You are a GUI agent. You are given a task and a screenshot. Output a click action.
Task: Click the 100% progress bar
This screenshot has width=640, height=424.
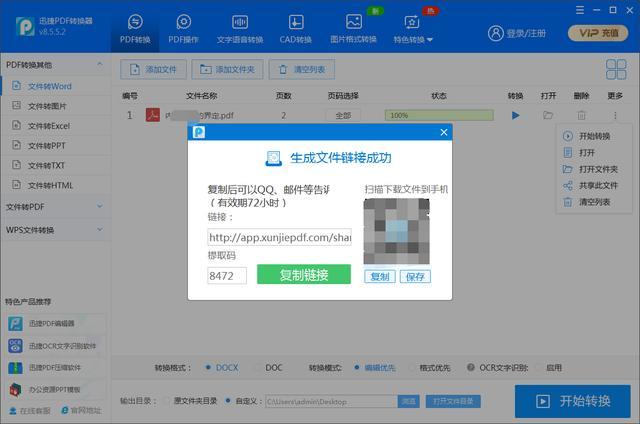coord(439,115)
